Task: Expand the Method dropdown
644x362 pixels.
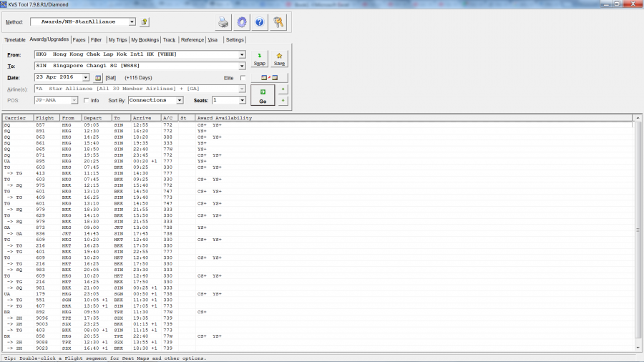Action: (132, 22)
